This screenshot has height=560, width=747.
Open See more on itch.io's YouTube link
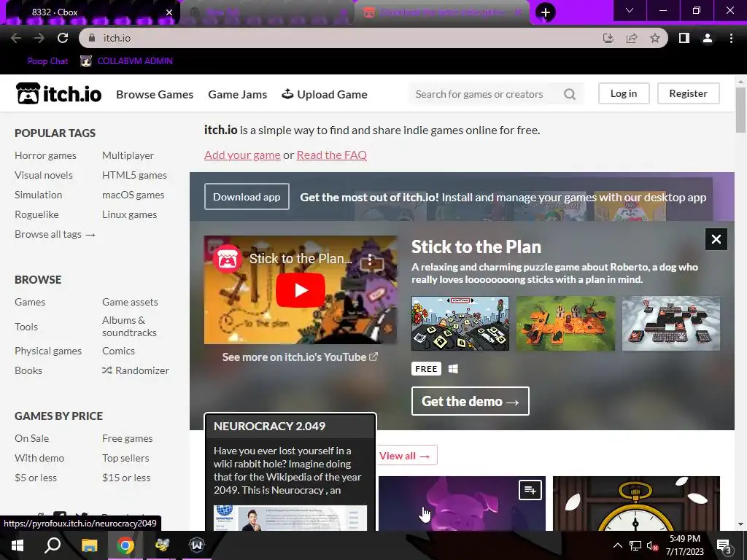coord(300,357)
